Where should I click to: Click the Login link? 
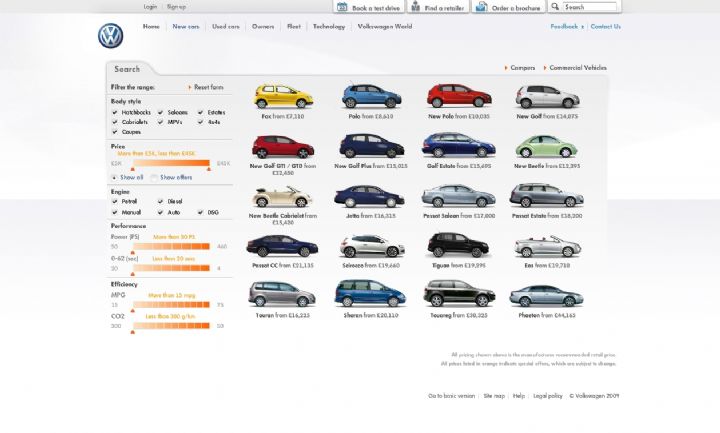point(150,6)
